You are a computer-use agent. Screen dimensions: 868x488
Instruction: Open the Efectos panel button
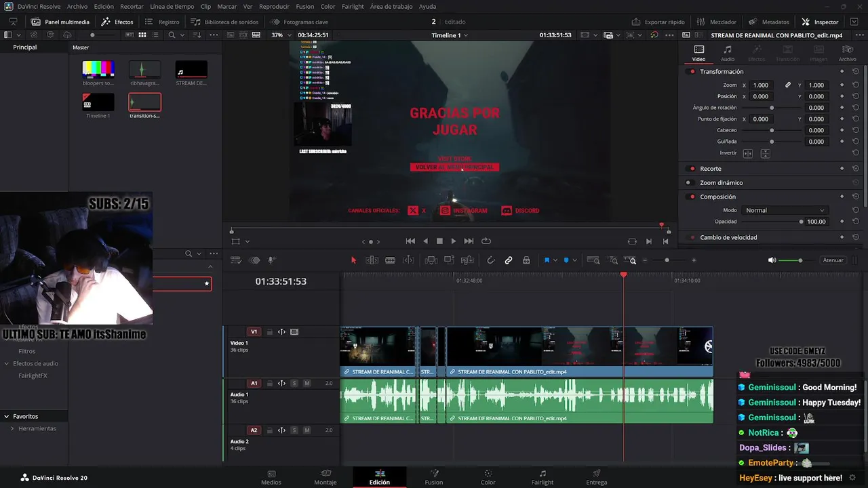point(117,22)
